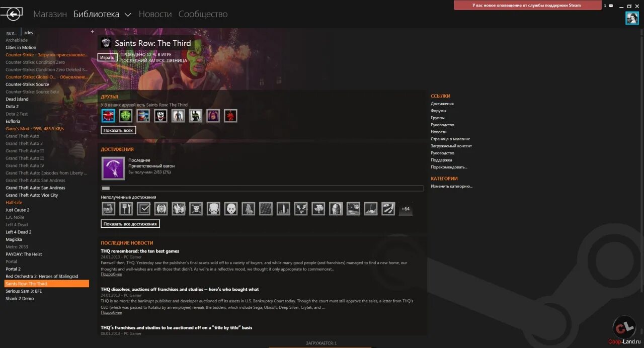This screenshot has height=348, width=644.
Task: Click Saints Row game logo icon beside title
Action: point(106,43)
